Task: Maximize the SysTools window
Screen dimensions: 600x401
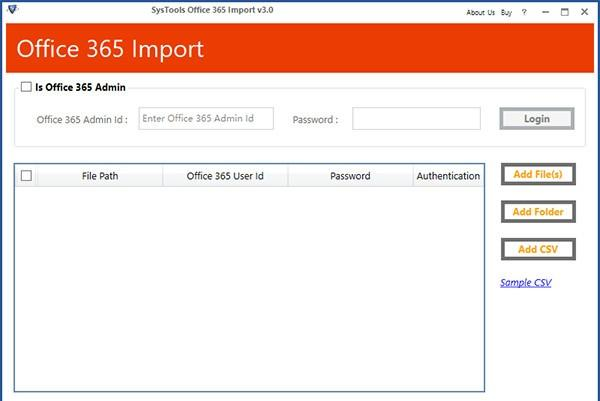Action: 565,12
